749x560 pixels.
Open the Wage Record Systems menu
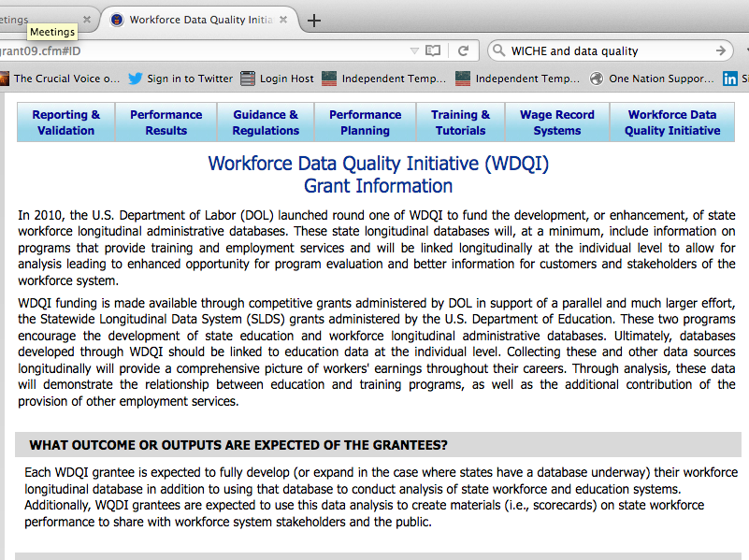click(557, 122)
